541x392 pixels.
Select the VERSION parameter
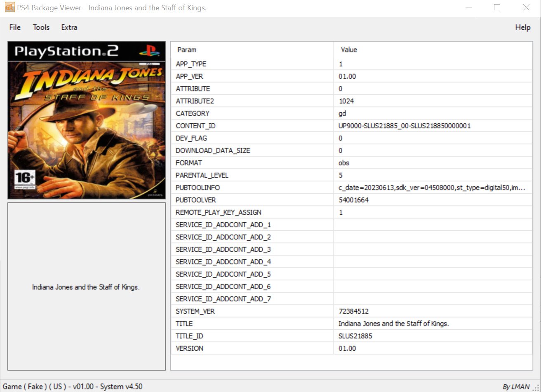189,348
